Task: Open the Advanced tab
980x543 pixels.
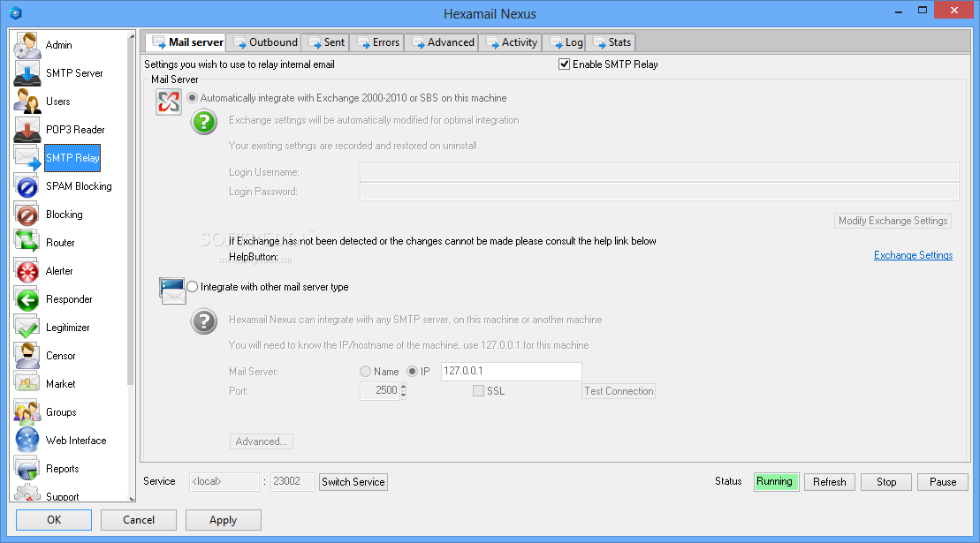Action: (x=442, y=42)
